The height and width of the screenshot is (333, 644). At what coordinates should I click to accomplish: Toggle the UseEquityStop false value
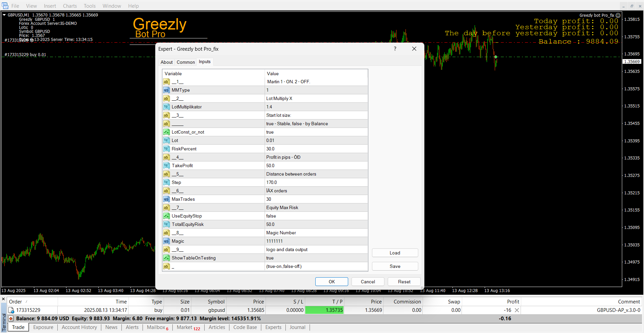[315, 216]
